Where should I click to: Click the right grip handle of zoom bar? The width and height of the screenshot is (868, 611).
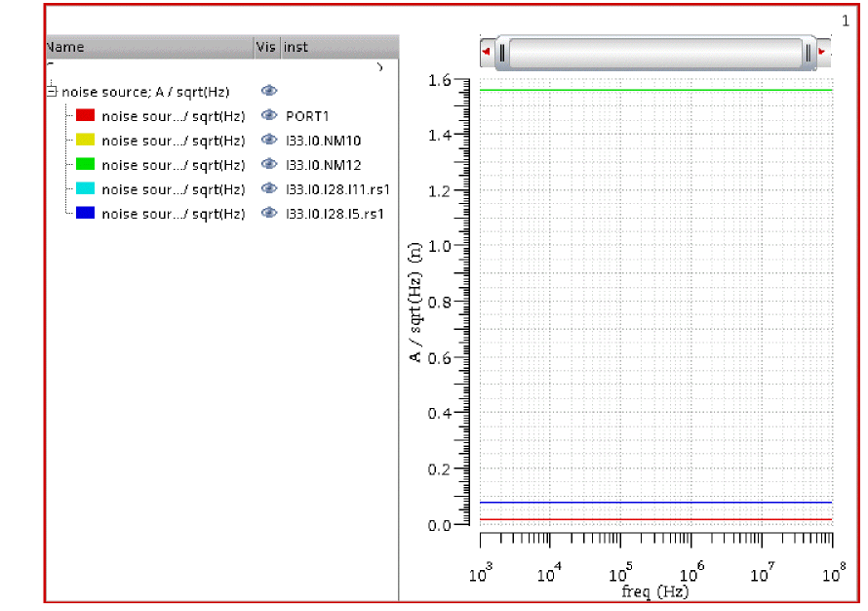coord(809,53)
